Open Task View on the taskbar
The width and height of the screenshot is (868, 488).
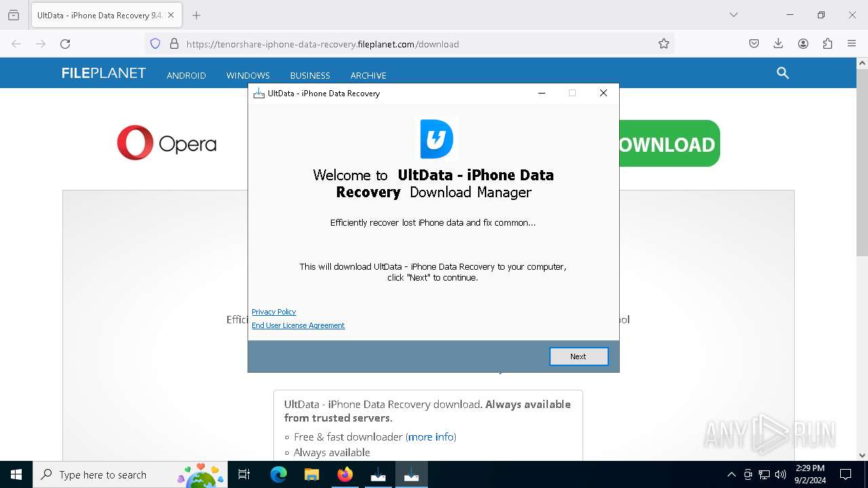(x=244, y=474)
